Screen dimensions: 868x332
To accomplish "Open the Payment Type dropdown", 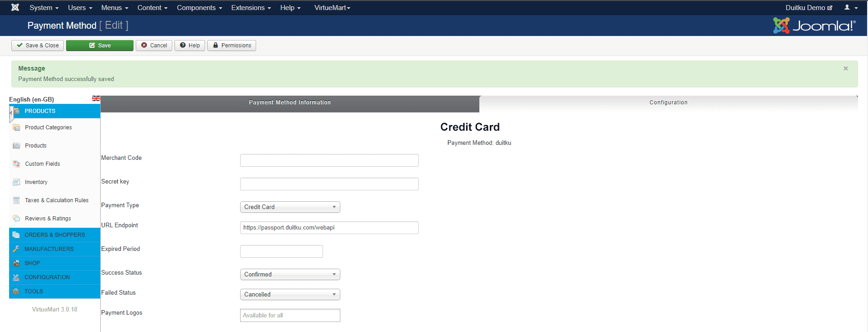I will (290, 207).
